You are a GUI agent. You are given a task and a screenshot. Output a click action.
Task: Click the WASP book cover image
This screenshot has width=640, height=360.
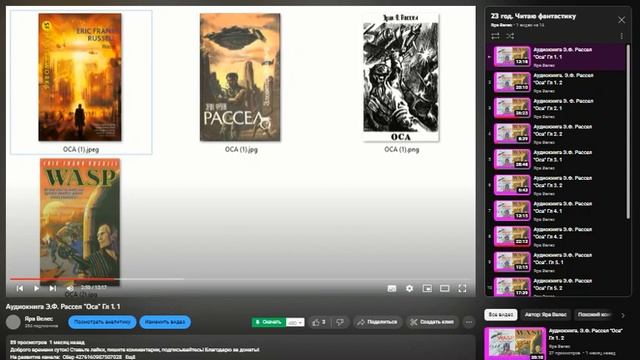tap(80, 222)
